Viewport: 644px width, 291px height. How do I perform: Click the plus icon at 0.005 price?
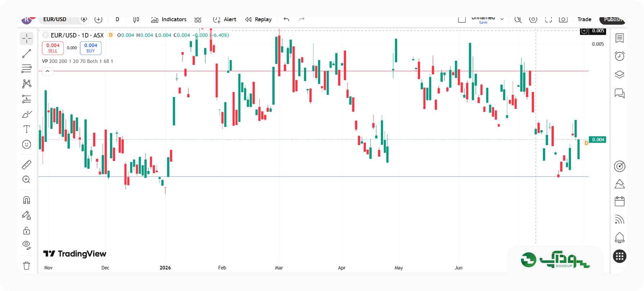(x=584, y=31)
